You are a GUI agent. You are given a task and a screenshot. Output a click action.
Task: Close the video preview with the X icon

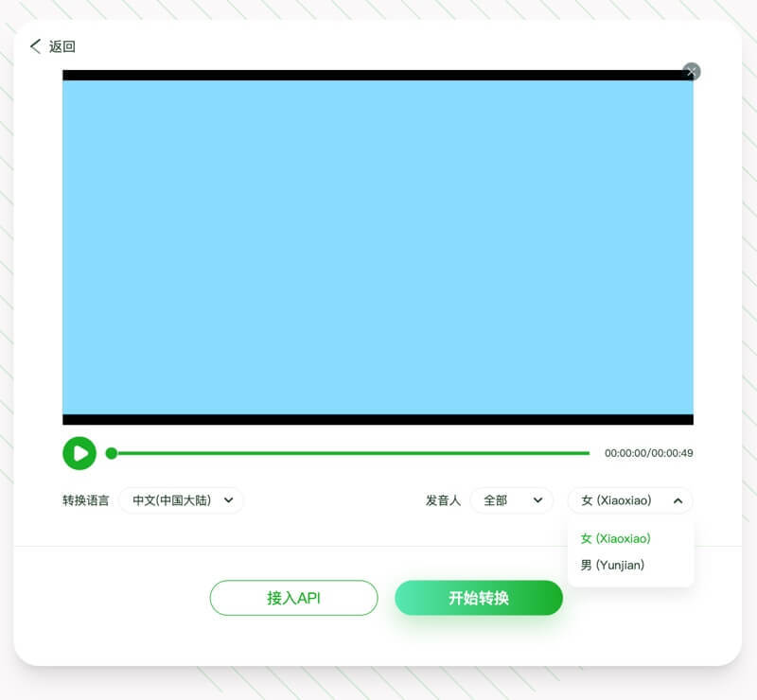pos(692,72)
